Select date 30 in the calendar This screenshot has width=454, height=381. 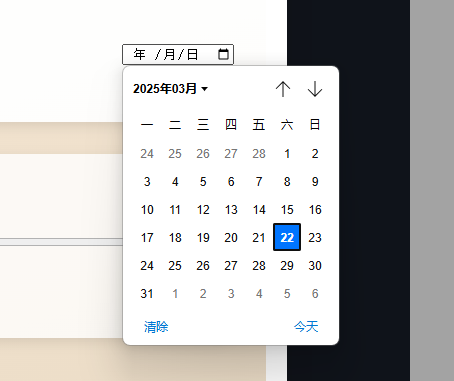pyautogui.click(x=315, y=266)
